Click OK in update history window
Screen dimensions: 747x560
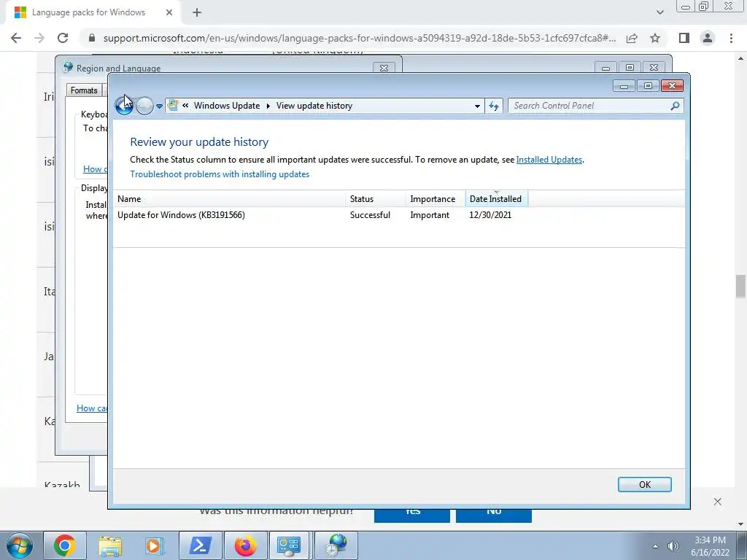point(645,484)
